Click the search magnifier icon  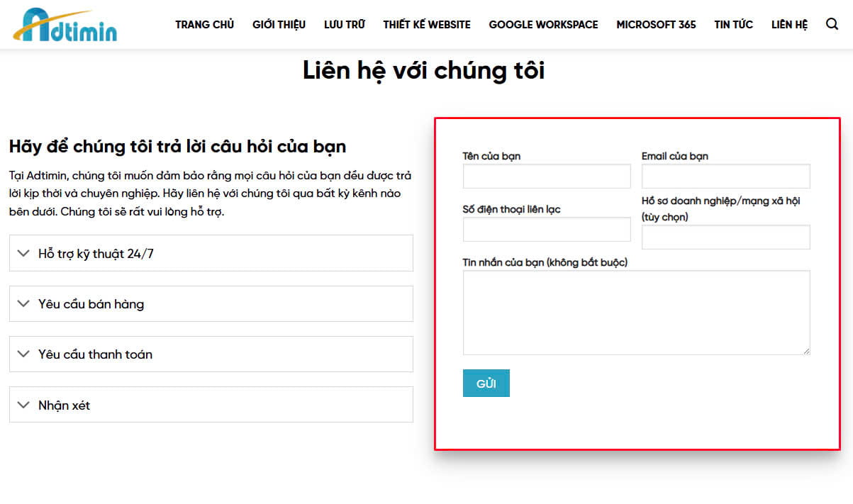coord(832,24)
